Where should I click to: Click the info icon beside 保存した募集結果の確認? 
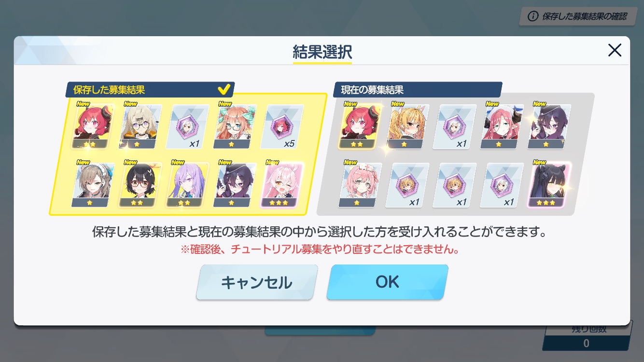click(533, 16)
